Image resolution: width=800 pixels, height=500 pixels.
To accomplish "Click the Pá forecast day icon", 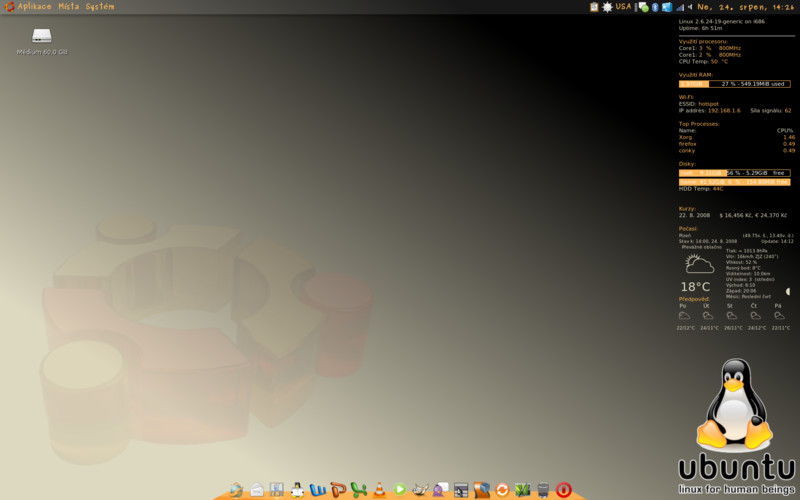I will point(779,316).
